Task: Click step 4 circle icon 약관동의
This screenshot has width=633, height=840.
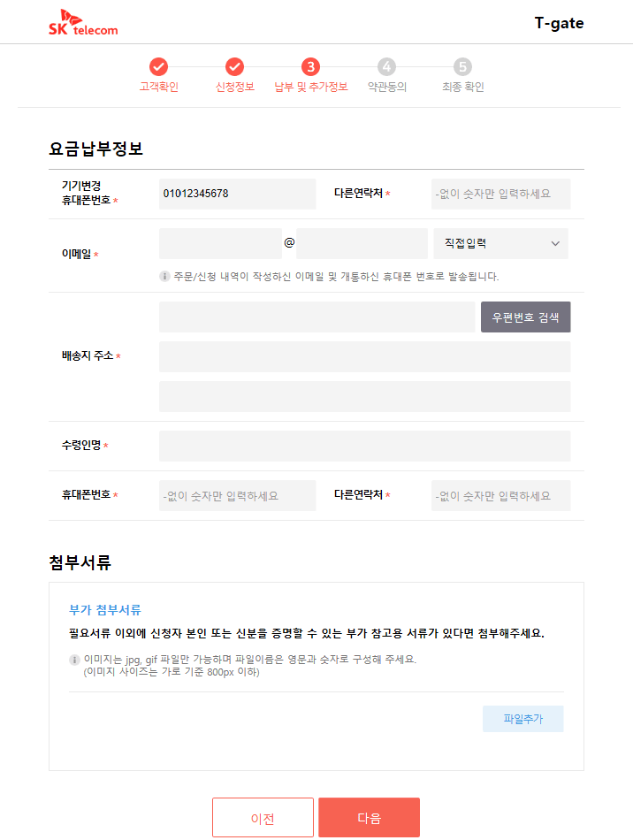Action: [386, 66]
